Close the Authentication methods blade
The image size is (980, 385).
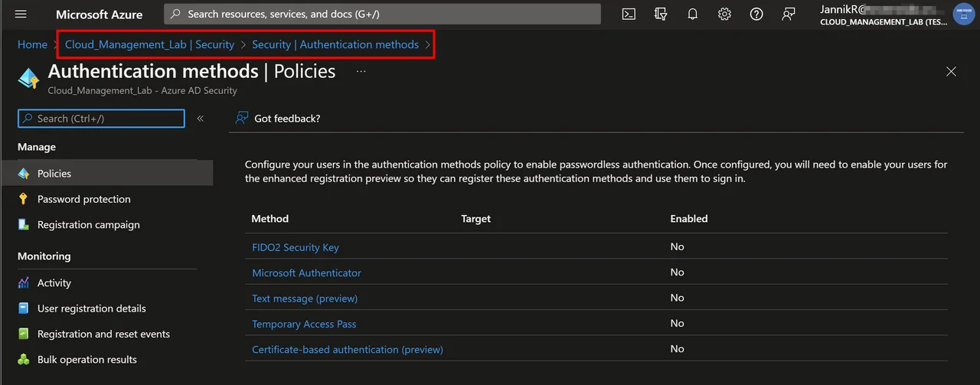pyautogui.click(x=951, y=71)
